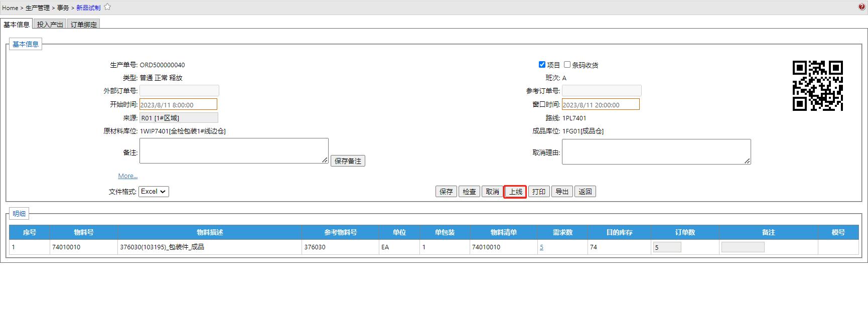Switch to the 订单绑定 tab
The height and width of the screenshot is (313, 868).
coord(84,24)
